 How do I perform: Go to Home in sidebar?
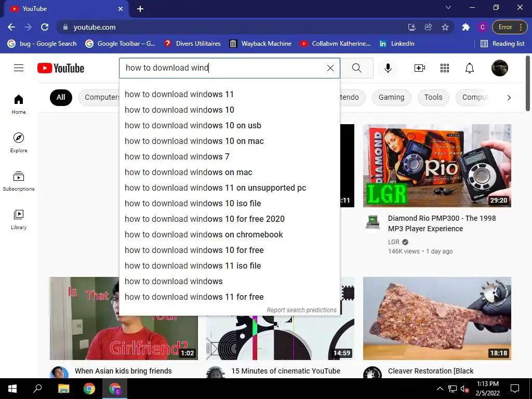point(19,104)
